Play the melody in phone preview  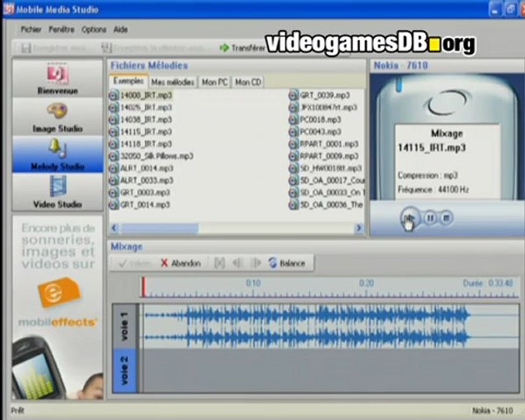(x=409, y=218)
